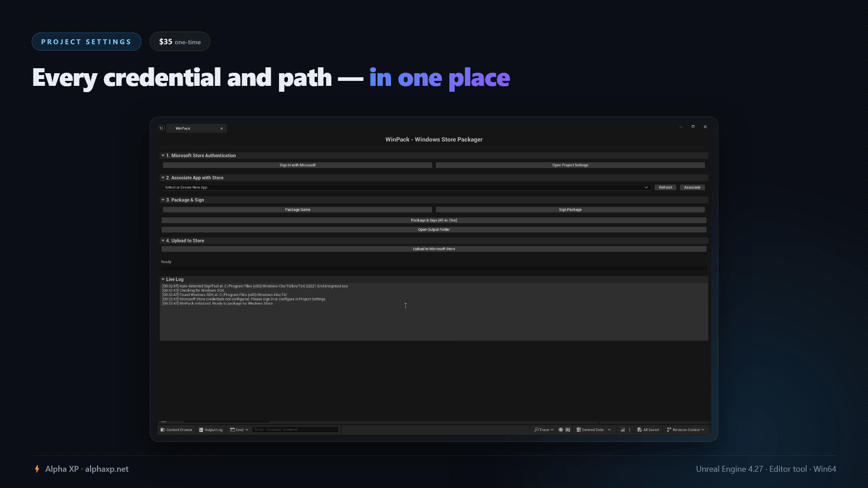Open the Select or Create New App dropdown
Image resolution: width=868 pixels, height=488 pixels.
(407, 188)
